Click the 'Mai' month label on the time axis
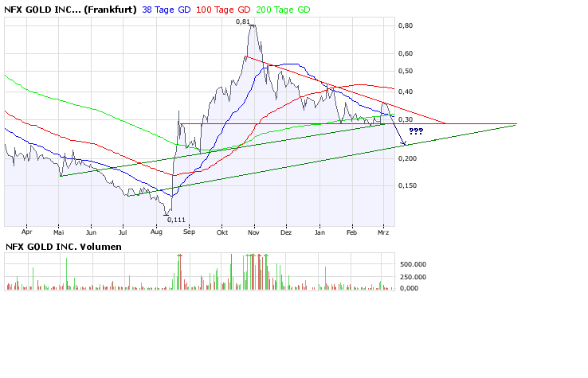The image size is (588, 378). point(58,232)
